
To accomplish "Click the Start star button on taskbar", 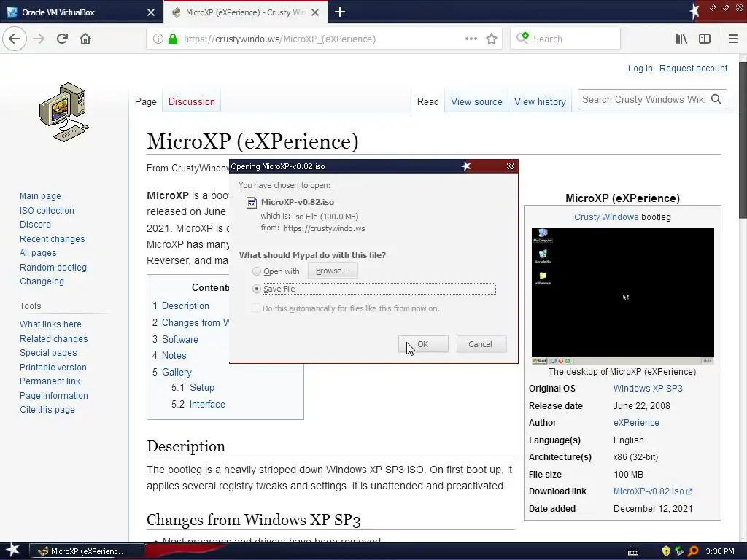I will [x=13, y=551].
